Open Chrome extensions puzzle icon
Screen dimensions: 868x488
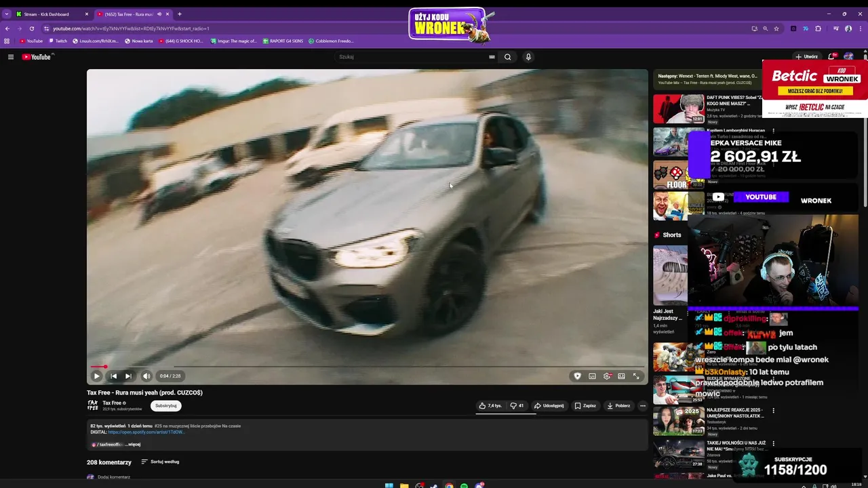(x=818, y=28)
